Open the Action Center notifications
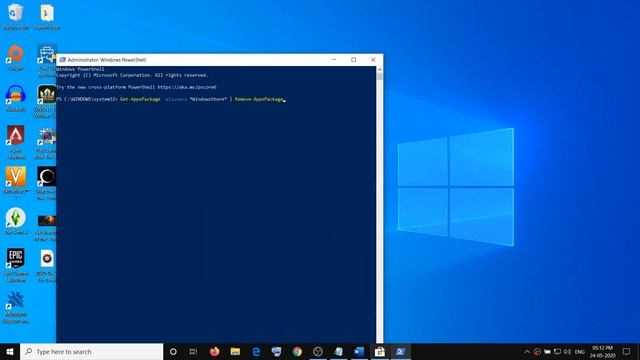 [627, 351]
